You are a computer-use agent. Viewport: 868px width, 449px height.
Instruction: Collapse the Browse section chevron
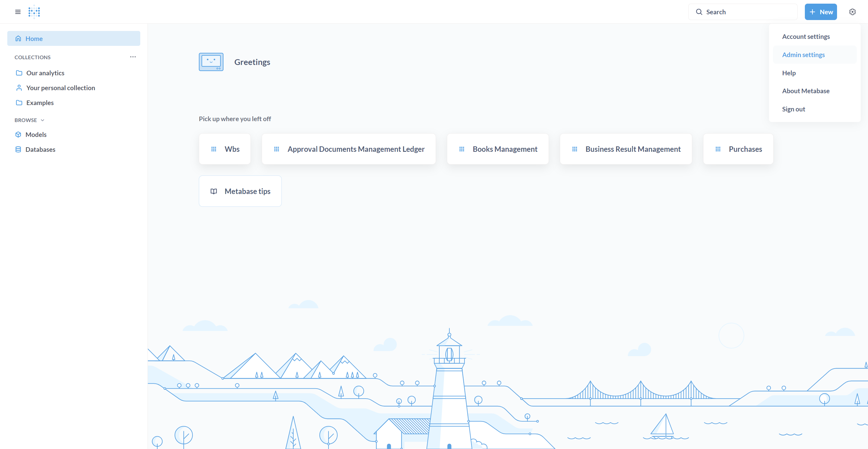[x=43, y=120]
